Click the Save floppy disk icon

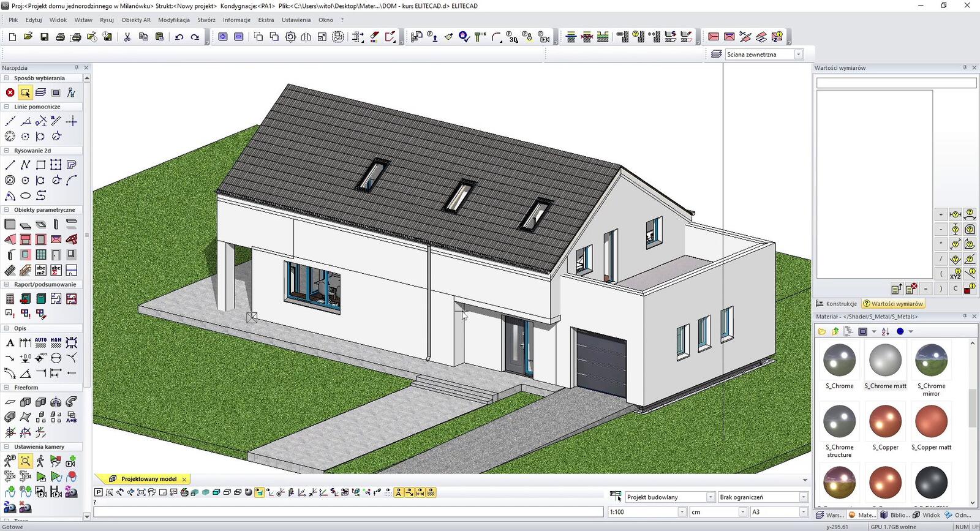click(x=44, y=37)
